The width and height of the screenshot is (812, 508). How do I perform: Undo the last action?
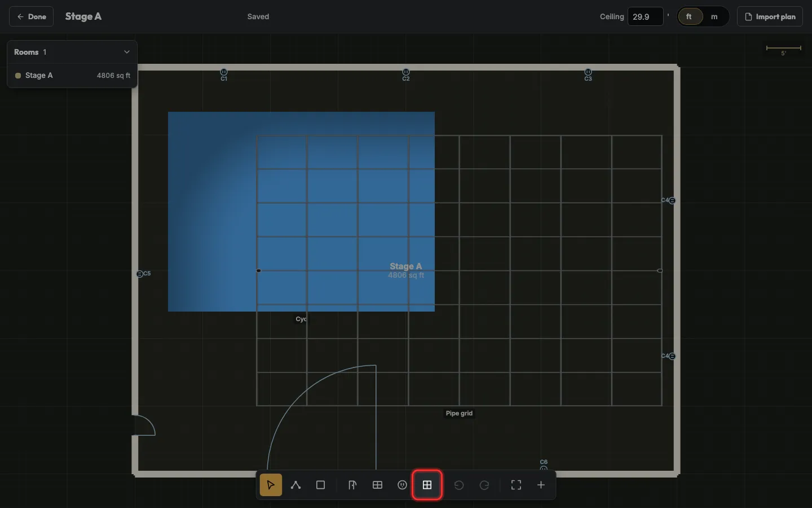[459, 485]
